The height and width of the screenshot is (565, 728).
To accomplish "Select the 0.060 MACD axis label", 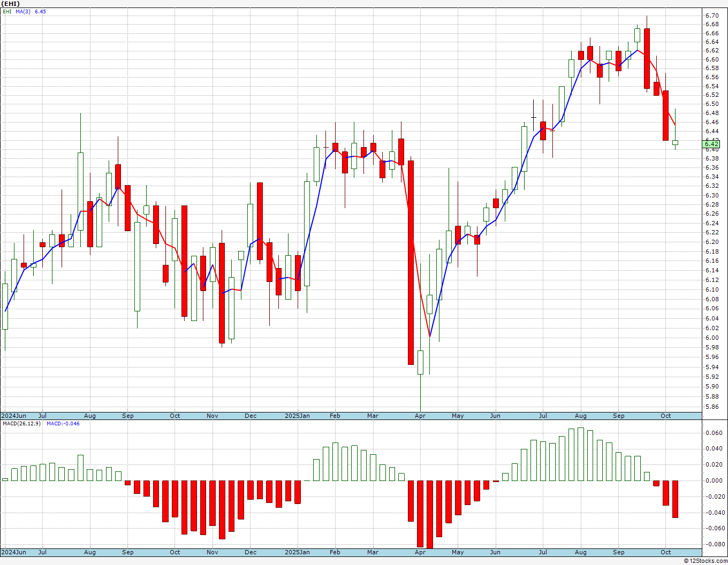I will pyautogui.click(x=714, y=433).
